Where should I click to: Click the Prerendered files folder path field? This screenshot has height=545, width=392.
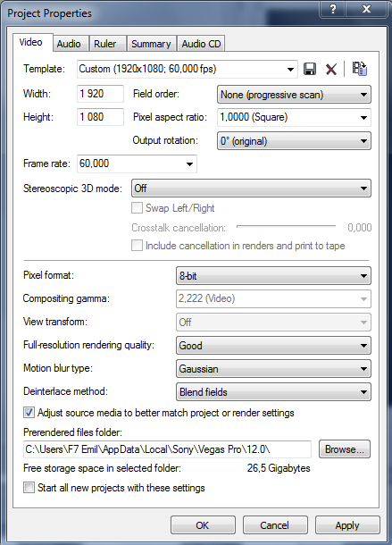point(167,449)
